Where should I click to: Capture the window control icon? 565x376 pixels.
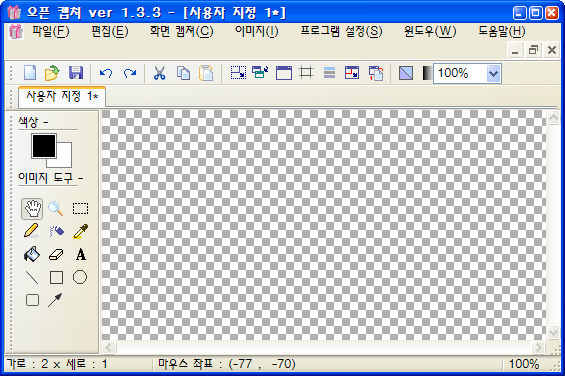[260, 72]
